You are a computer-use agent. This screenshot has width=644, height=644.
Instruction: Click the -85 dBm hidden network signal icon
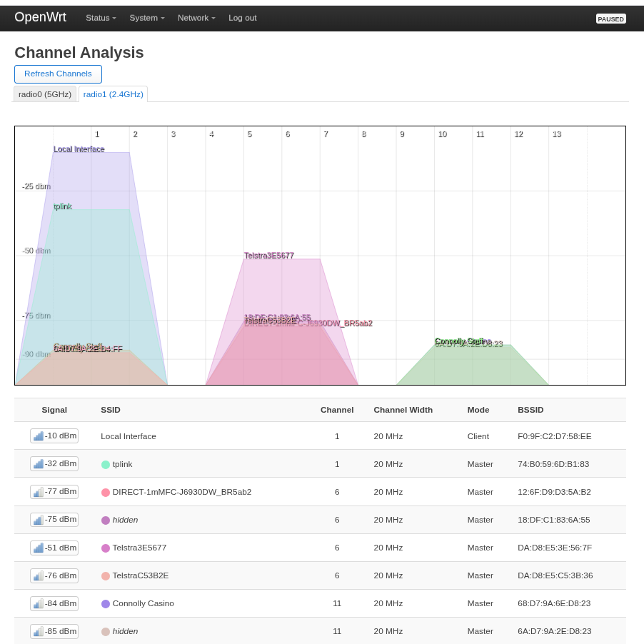point(39,631)
